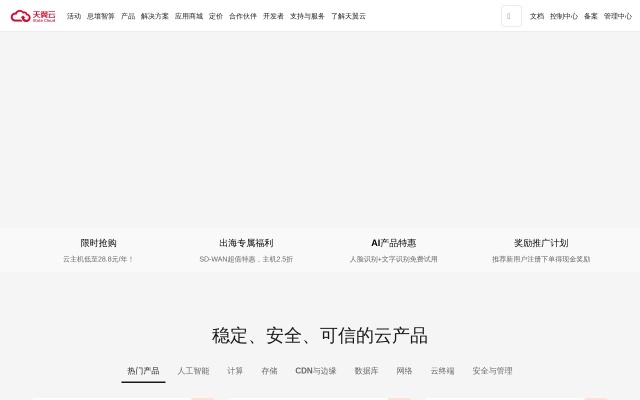
Task: Open the 文档 link
Action: click(537, 16)
